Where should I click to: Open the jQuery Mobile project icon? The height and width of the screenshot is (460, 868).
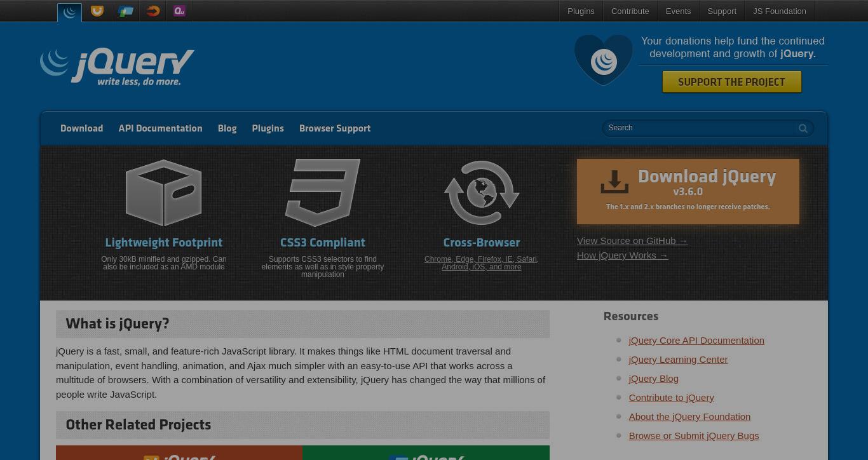pos(125,11)
